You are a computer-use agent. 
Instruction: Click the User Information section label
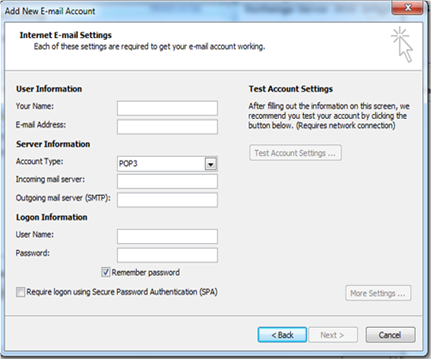[x=49, y=89]
